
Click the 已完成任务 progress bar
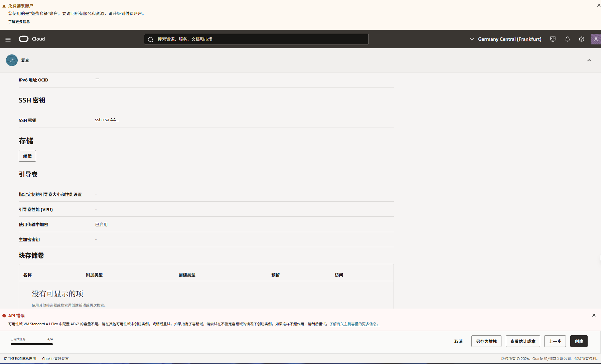coord(32,344)
